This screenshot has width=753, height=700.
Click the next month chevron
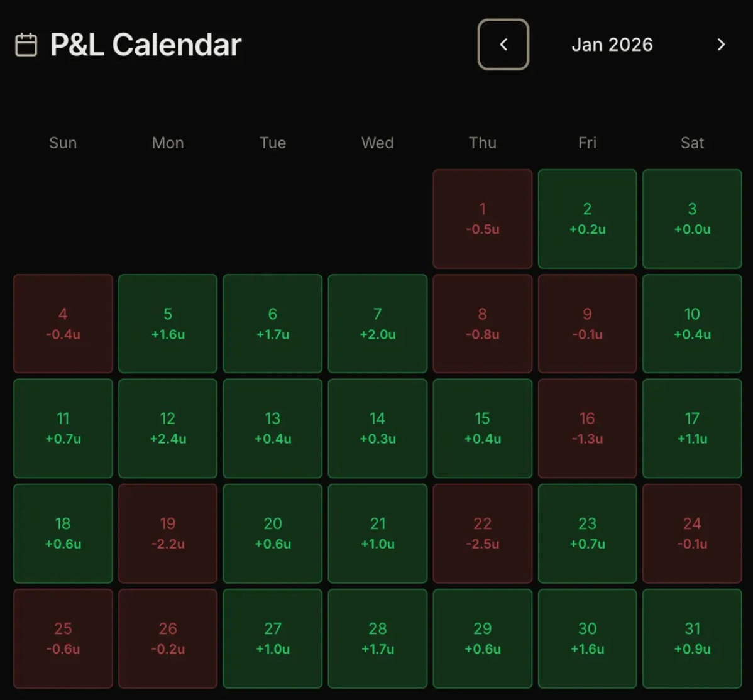point(720,45)
